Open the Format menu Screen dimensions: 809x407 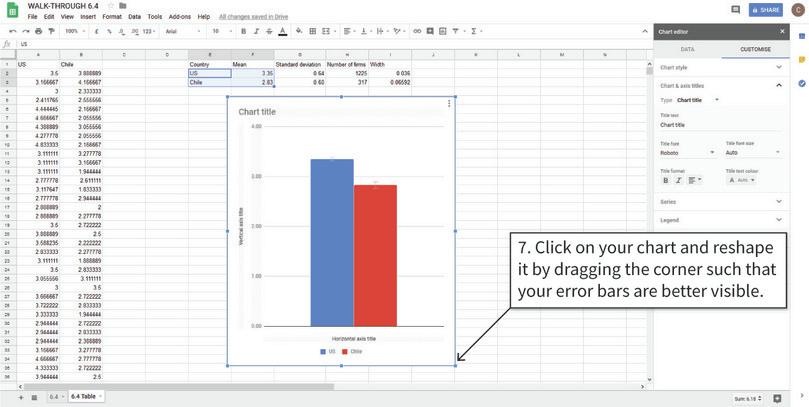(x=112, y=17)
